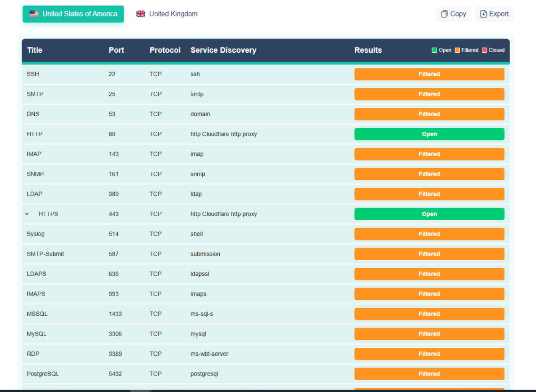Select the SNMP title cell

[x=35, y=174]
